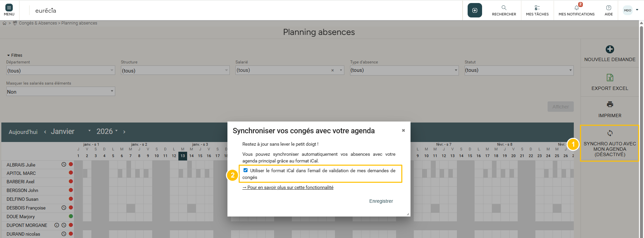
Task: Open the MDO user profile menu
Action: tap(630, 10)
